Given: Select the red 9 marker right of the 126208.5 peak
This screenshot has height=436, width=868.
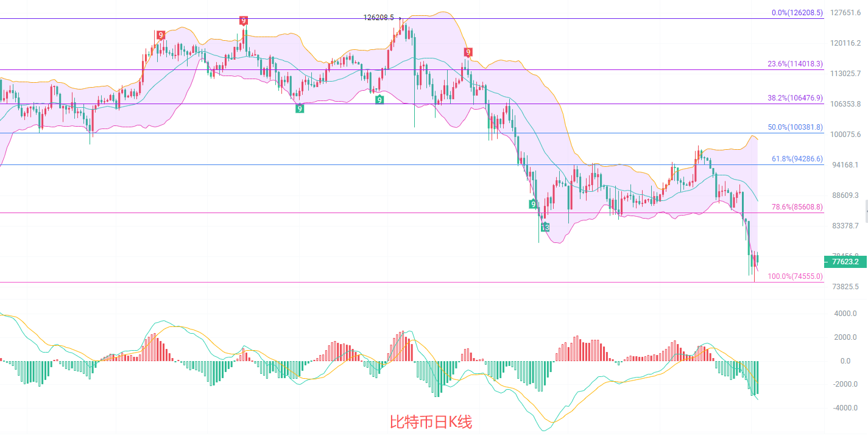Looking at the screenshot, I should pyautogui.click(x=468, y=52).
